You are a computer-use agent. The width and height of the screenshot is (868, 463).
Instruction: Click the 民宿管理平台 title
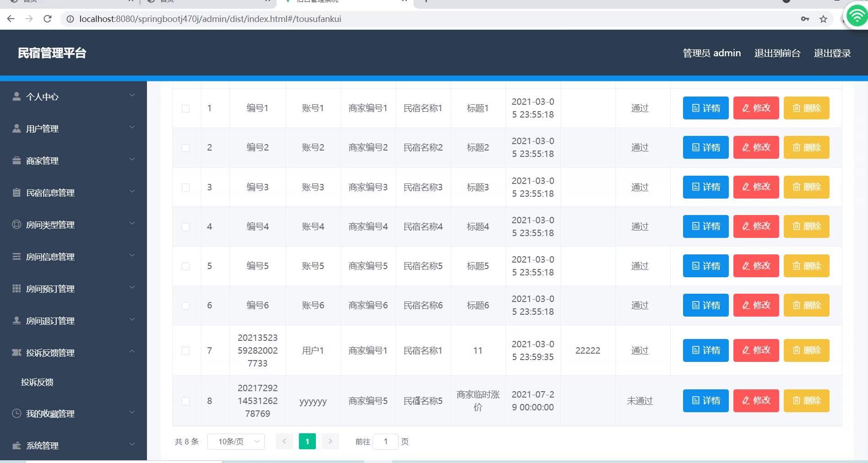pos(52,53)
